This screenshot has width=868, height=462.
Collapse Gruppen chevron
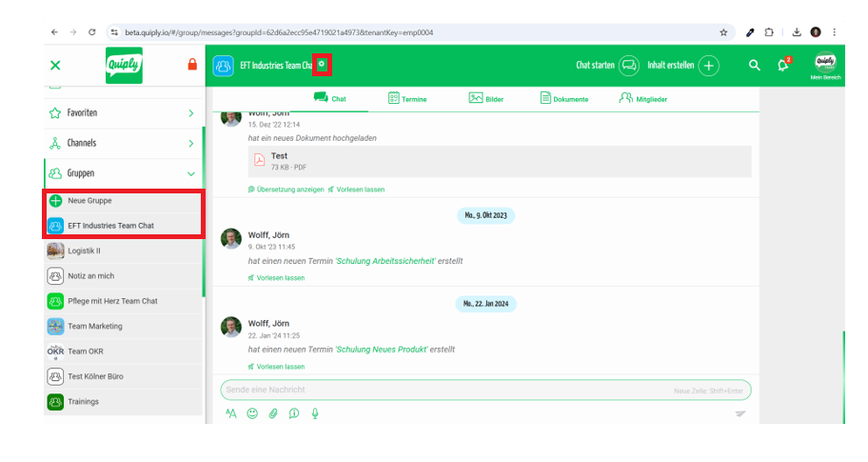coord(191,174)
